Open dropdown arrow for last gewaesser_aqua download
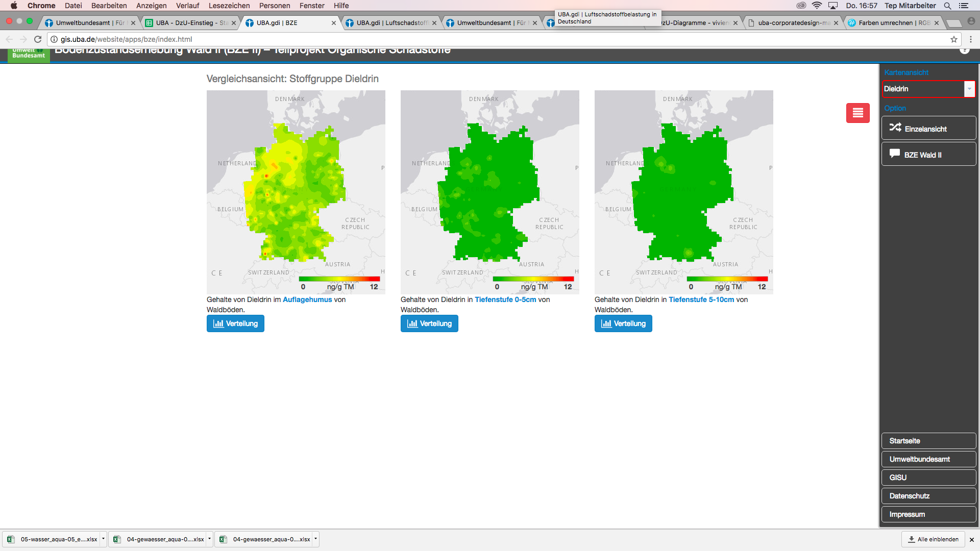Image resolution: width=980 pixels, height=551 pixels. [x=315, y=539]
